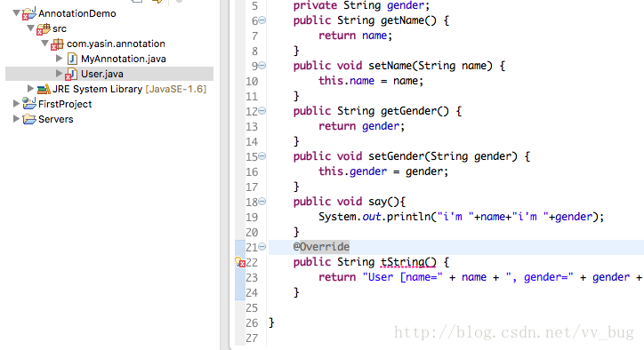Open MyAnnotation.java from the tree

(x=124, y=59)
